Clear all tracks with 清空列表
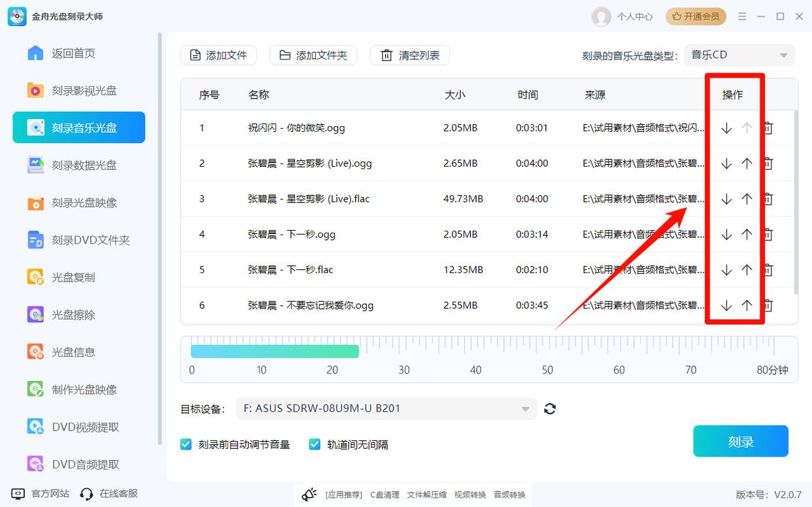The image size is (812, 507). click(x=409, y=55)
